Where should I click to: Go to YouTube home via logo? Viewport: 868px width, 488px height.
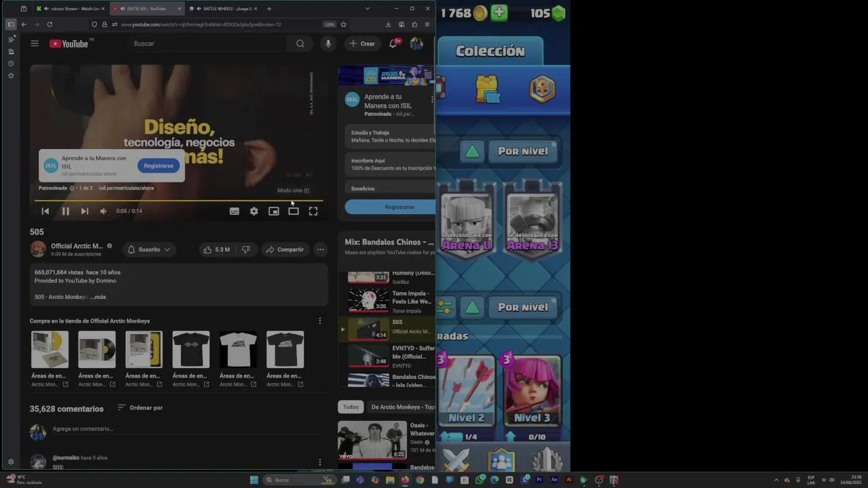[x=68, y=43]
